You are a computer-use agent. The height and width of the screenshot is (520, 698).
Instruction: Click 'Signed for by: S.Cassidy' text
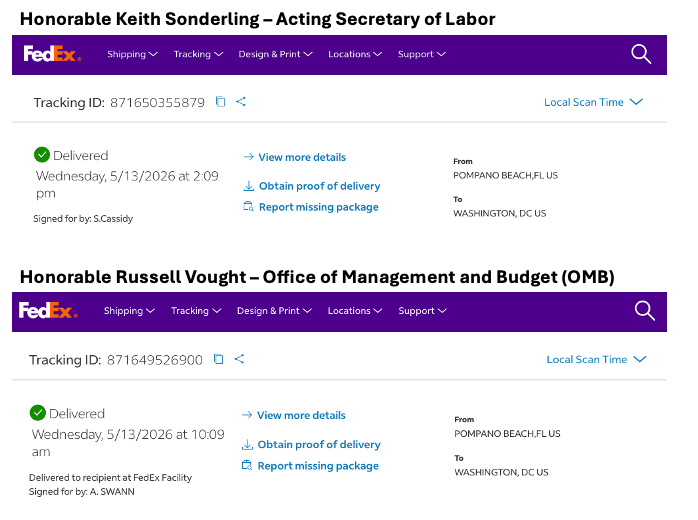click(83, 219)
